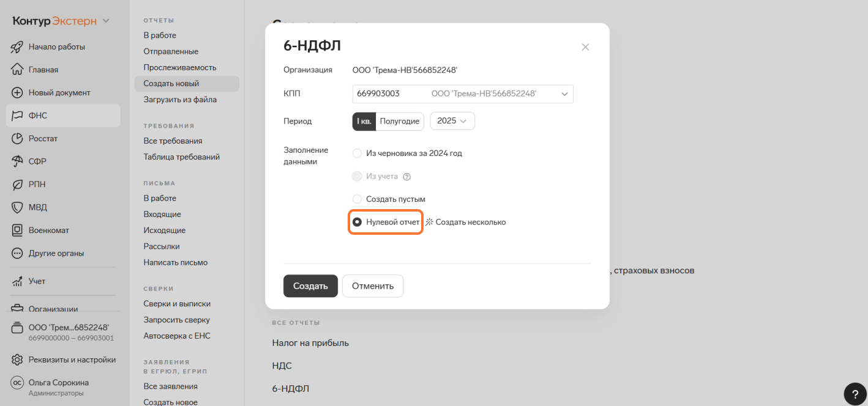Open Исходящие letters
This screenshot has height=406, width=868.
pos(165,231)
